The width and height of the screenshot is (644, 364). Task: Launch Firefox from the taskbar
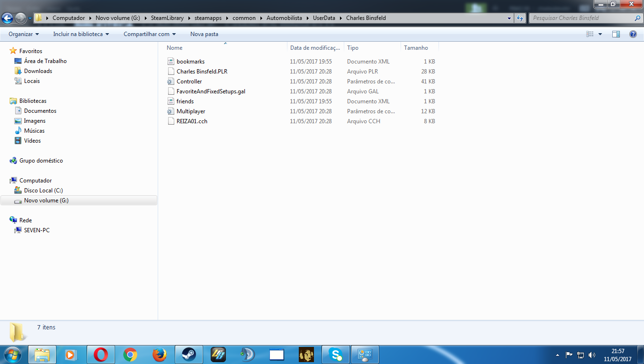[160, 355]
